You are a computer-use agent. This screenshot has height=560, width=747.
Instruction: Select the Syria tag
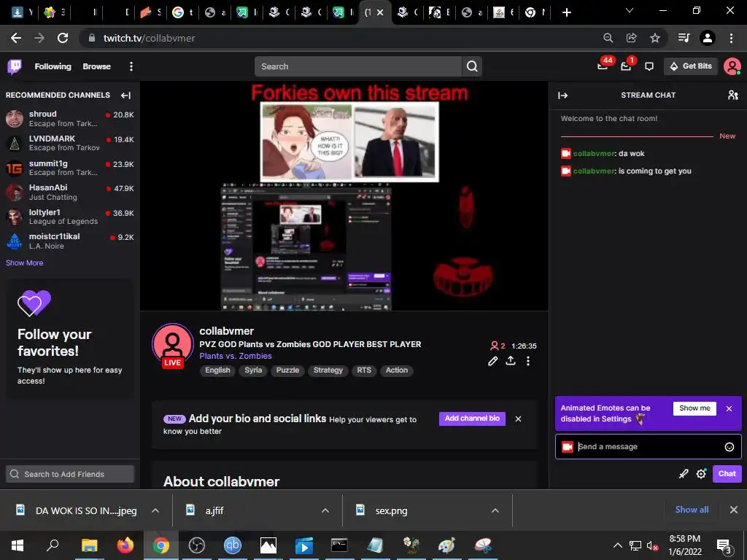click(253, 370)
